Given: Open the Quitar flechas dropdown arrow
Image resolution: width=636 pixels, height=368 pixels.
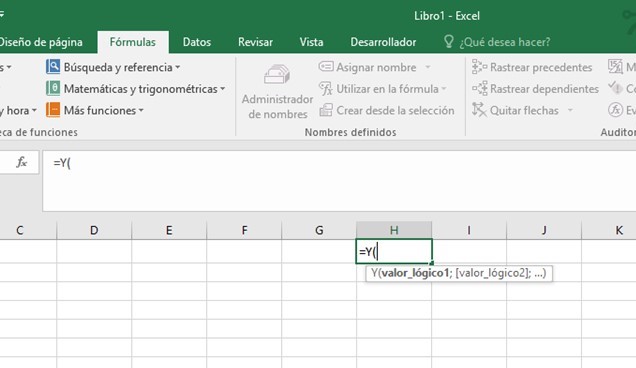Looking at the screenshot, I should point(570,110).
